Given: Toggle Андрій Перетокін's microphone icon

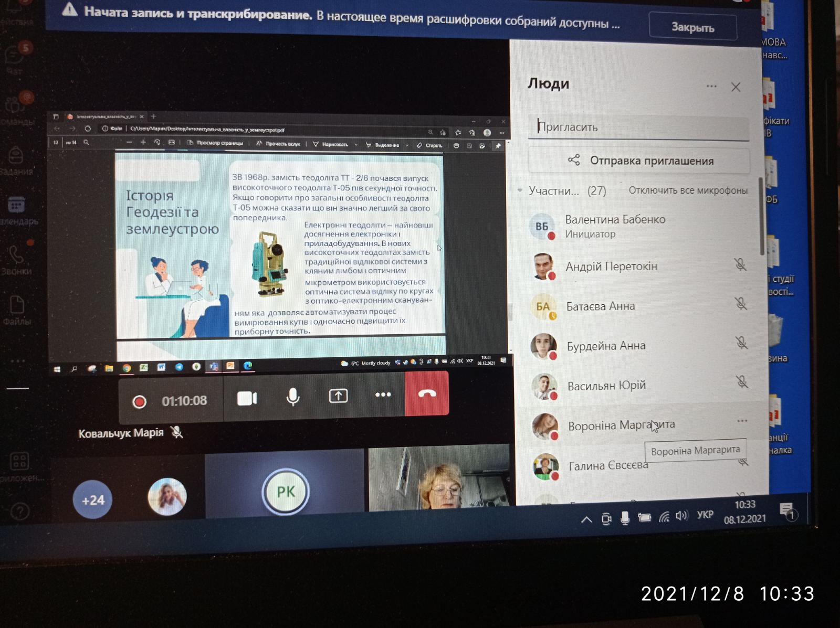Looking at the screenshot, I should [x=740, y=265].
